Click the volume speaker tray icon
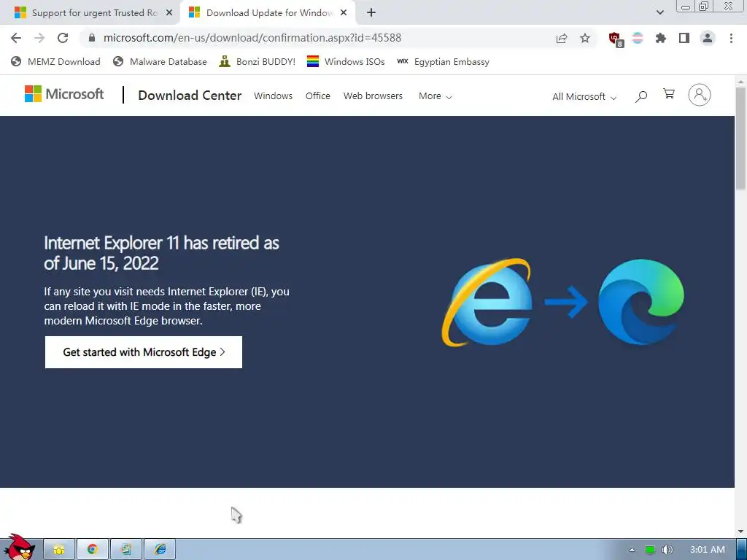 [x=667, y=550]
